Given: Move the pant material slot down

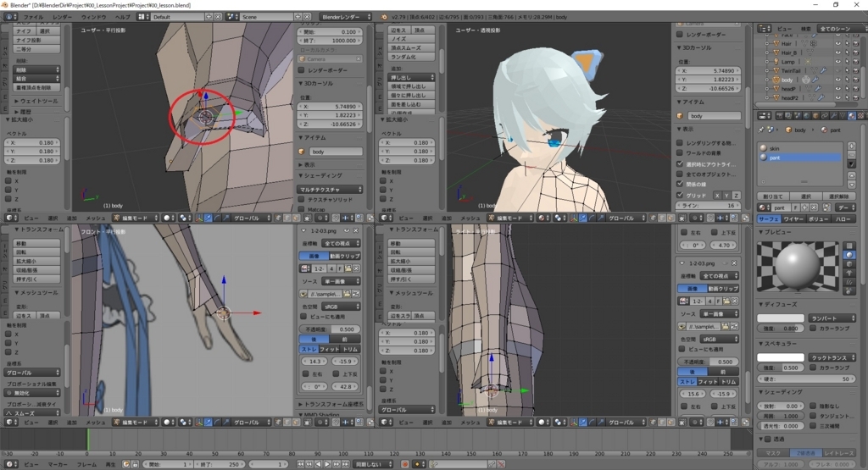Looking at the screenshot, I should click(x=851, y=184).
